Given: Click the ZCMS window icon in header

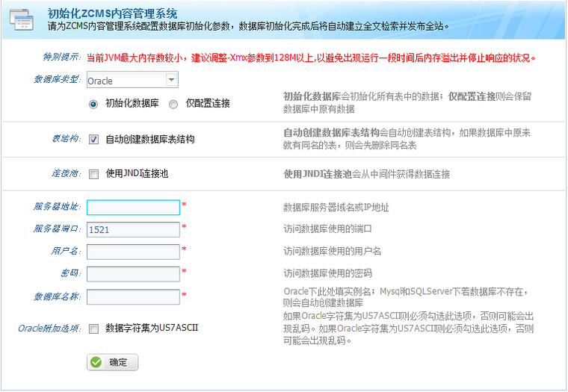Looking at the screenshot, I should click(22, 18).
